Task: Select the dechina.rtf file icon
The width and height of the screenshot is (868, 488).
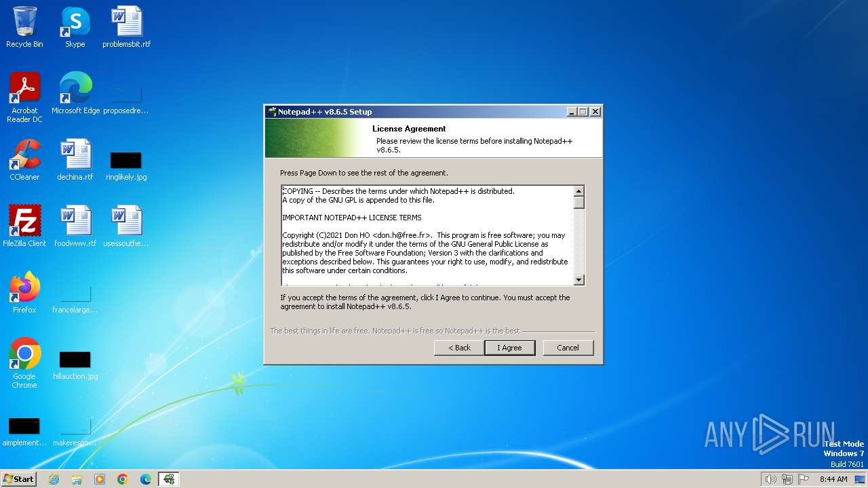Action: point(75,160)
